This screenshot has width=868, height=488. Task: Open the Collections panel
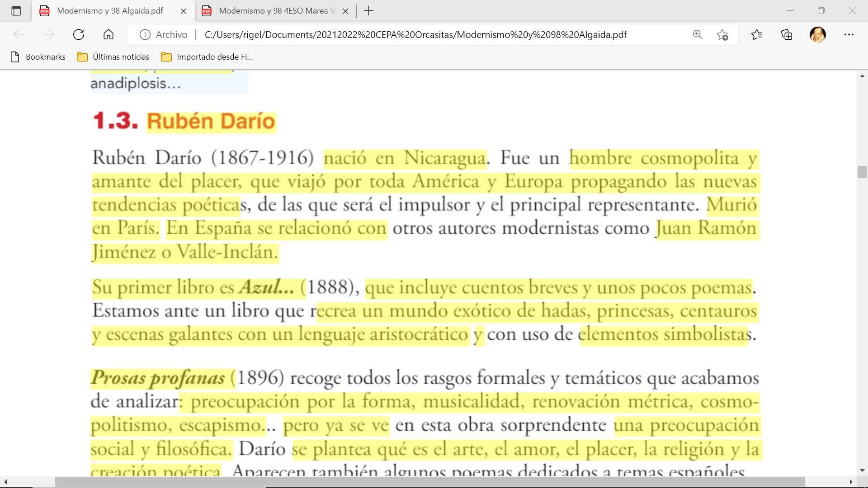(787, 35)
